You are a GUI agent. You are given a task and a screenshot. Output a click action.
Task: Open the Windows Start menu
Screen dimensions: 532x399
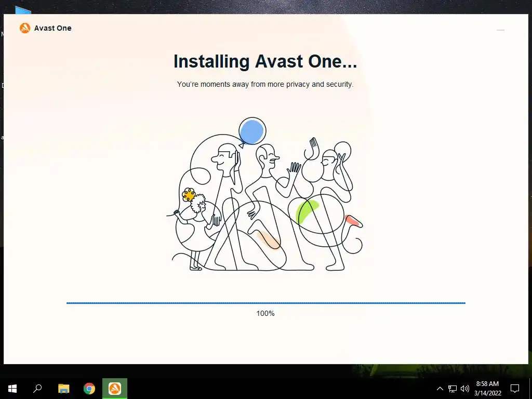click(12, 389)
